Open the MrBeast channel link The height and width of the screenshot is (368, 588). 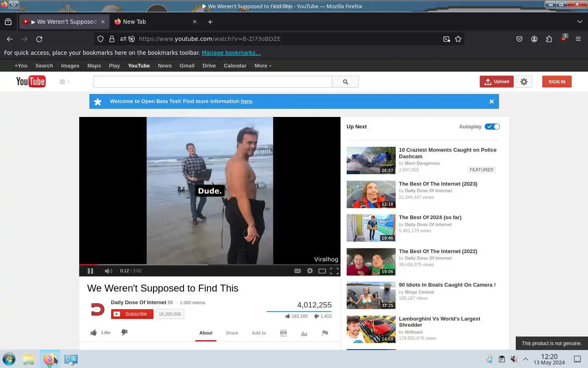[x=414, y=332]
